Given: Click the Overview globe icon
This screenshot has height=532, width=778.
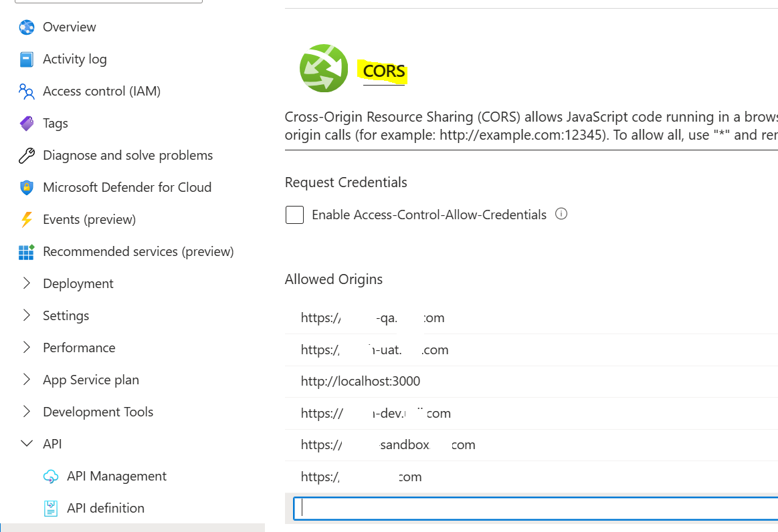Looking at the screenshot, I should 27,27.
